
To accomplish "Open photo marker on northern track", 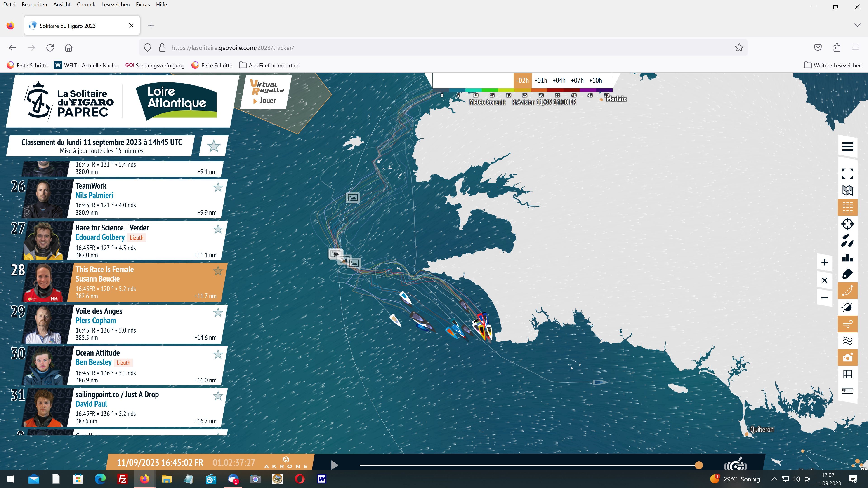I will pyautogui.click(x=353, y=198).
